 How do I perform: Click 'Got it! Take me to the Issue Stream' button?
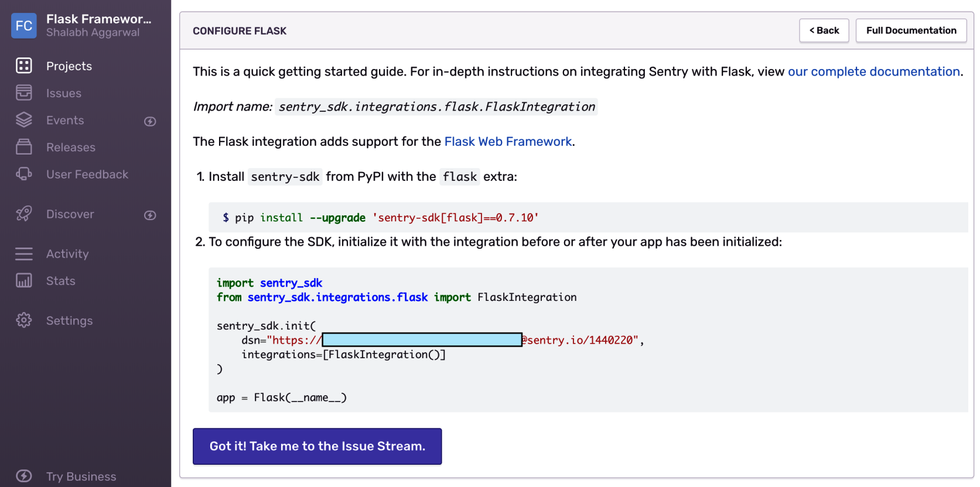tap(317, 446)
